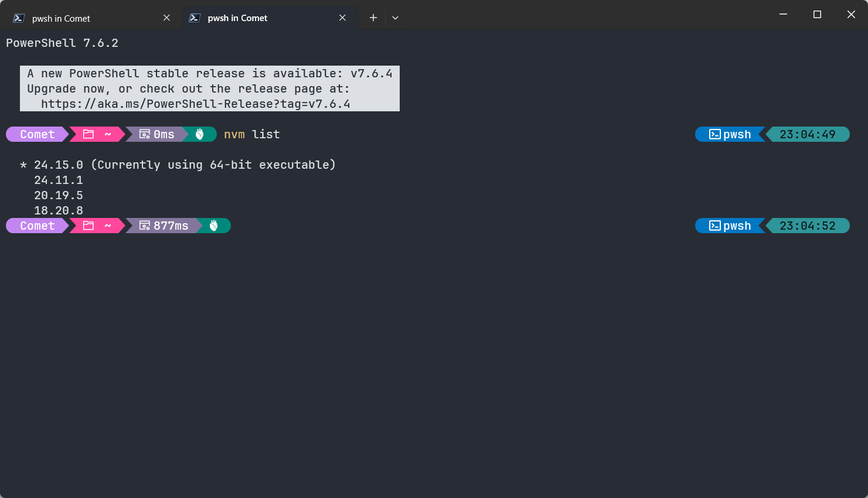Screen dimensions: 868x498
Task: Click the tilde path in the 0ms prompt
Action: pyautogui.click(x=108, y=134)
